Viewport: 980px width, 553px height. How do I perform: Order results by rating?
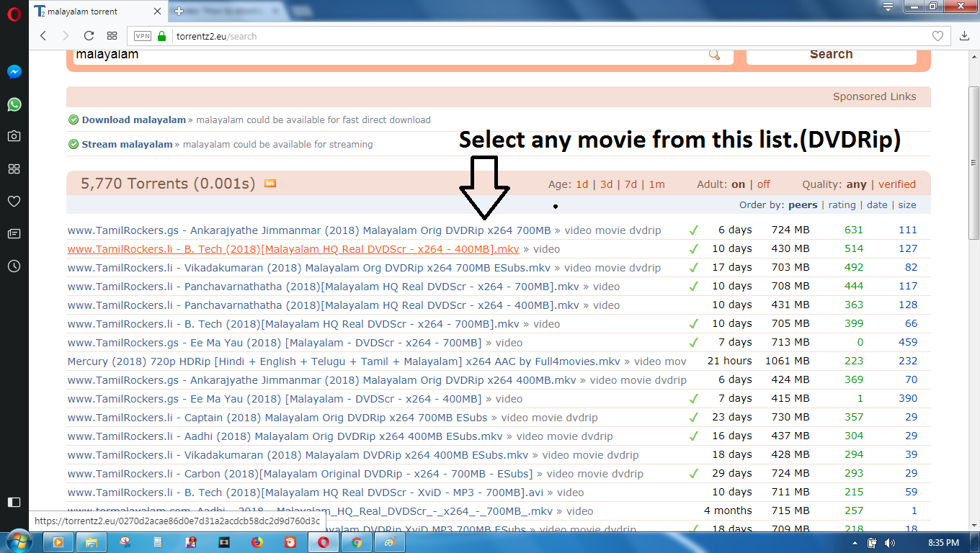tap(842, 205)
